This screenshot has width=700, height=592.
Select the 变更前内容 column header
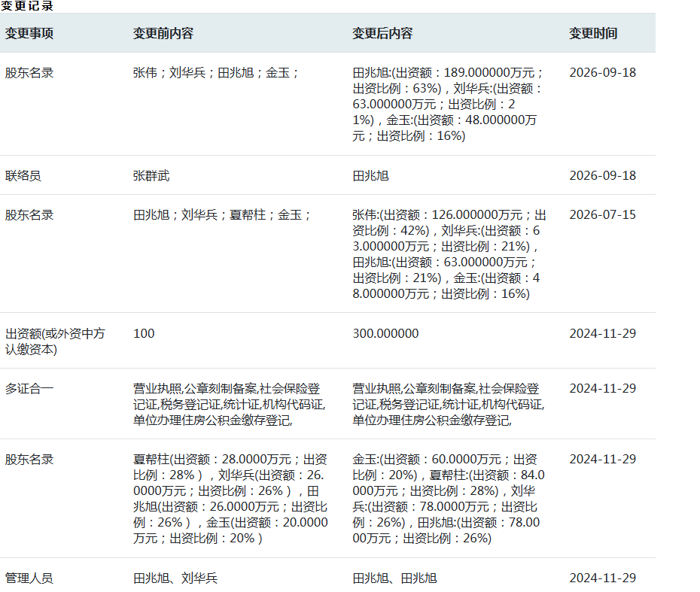point(163,33)
